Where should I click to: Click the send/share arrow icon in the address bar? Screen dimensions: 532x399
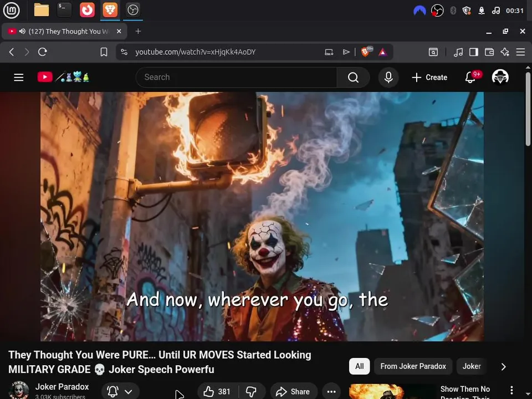pyautogui.click(x=346, y=52)
